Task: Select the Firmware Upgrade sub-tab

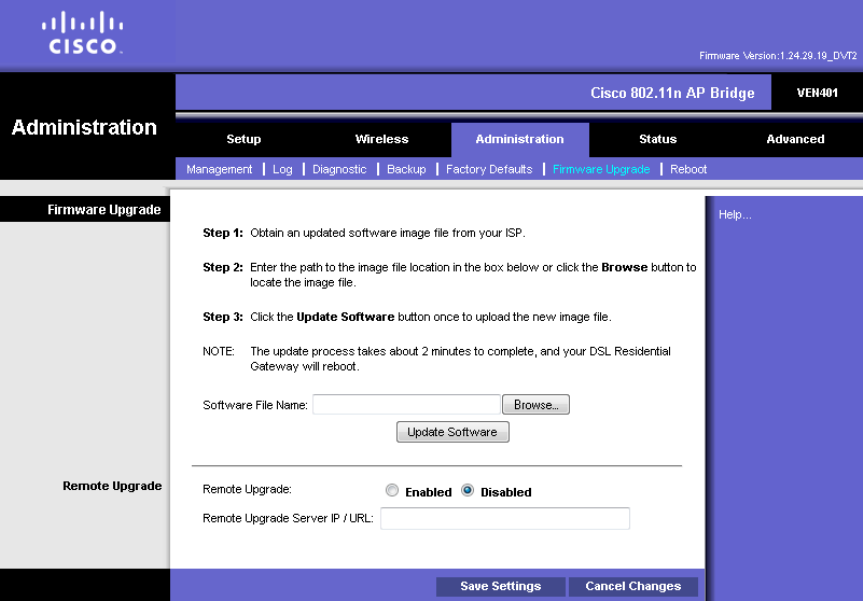Action: coord(601,170)
